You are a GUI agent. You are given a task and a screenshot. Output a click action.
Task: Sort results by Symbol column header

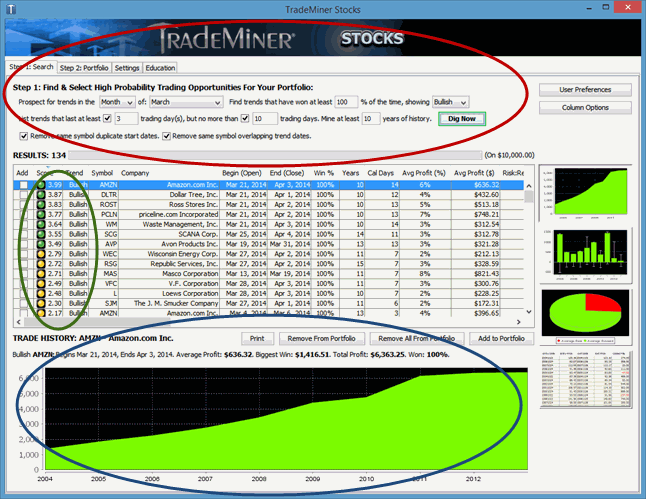pos(102,173)
